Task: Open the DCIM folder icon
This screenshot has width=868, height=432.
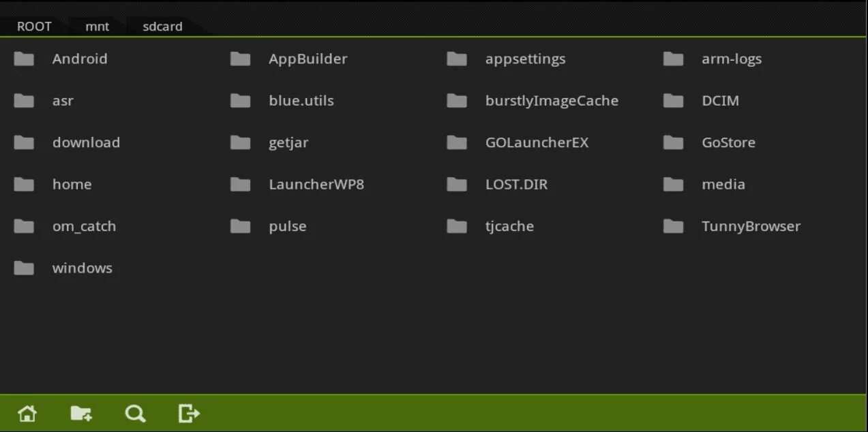Action: (673, 101)
